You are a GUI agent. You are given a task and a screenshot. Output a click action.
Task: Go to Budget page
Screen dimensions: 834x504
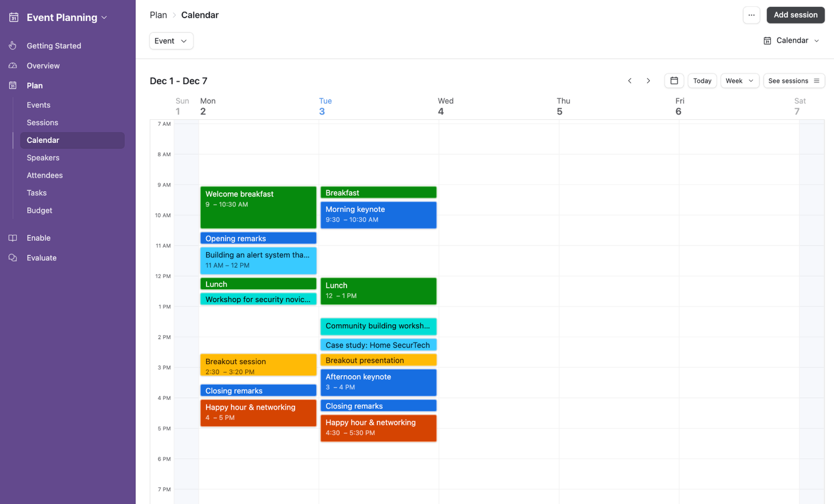pos(40,210)
